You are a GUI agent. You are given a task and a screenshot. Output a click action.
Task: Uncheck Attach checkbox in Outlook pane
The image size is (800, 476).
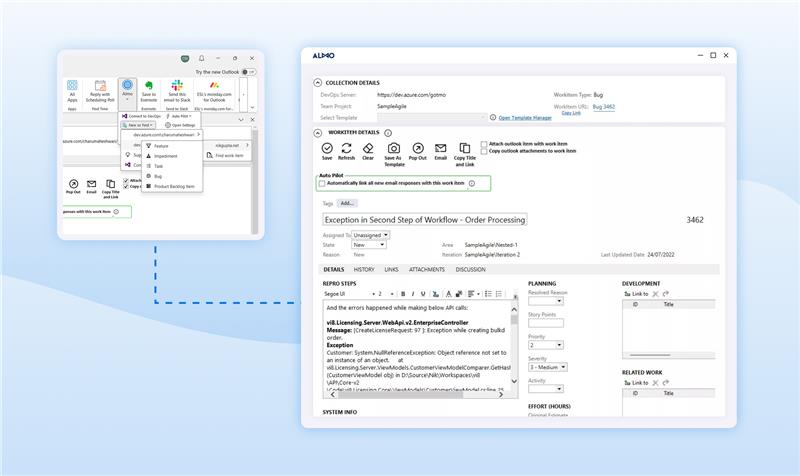click(x=126, y=181)
